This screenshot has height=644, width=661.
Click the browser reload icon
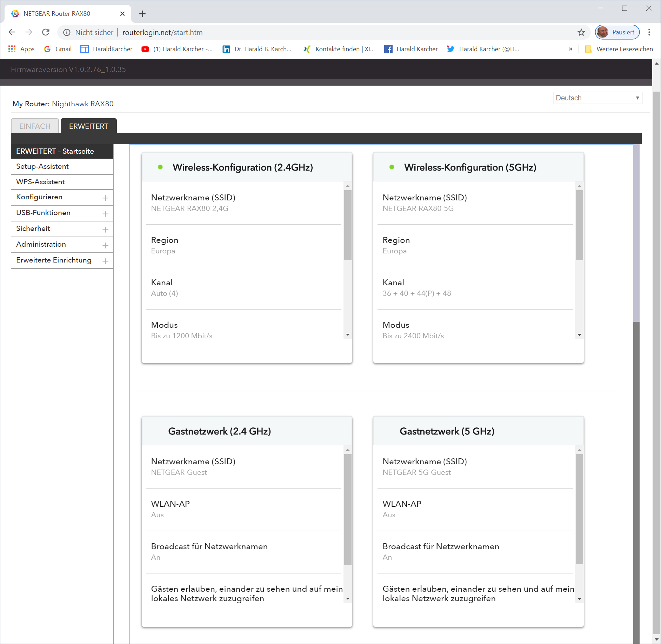coord(46,32)
